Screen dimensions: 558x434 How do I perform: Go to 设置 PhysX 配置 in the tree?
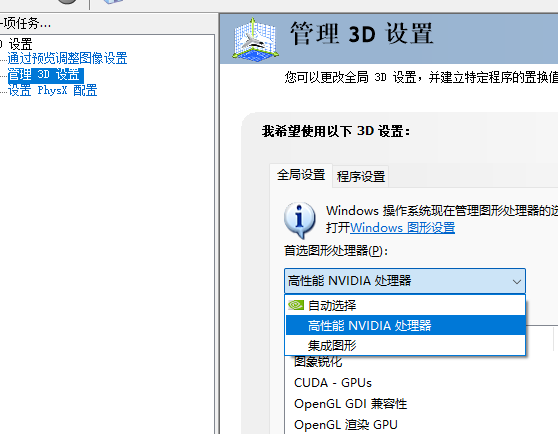pyautogui.click(x=52, y=90)
